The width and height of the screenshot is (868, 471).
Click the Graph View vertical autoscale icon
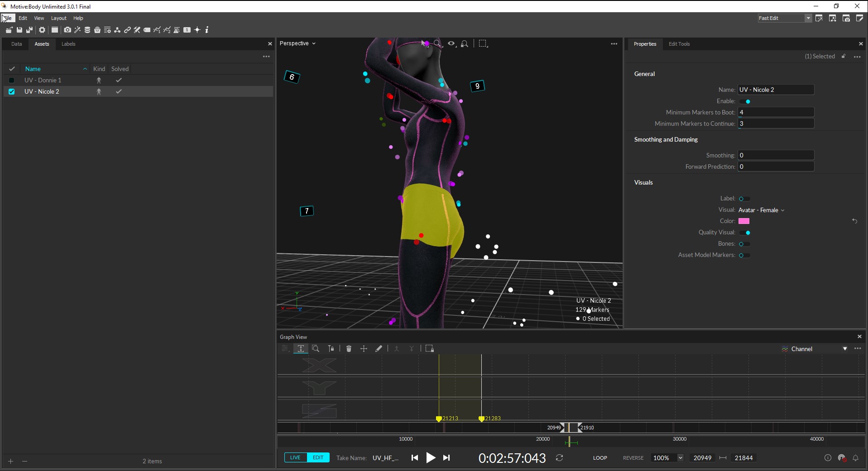coord(301,348)
